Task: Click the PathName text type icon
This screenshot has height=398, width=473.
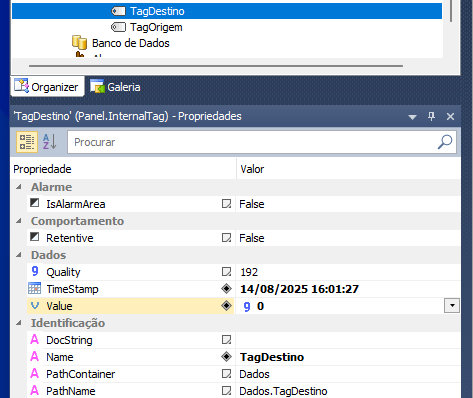Action: click(x=35, y=390)
